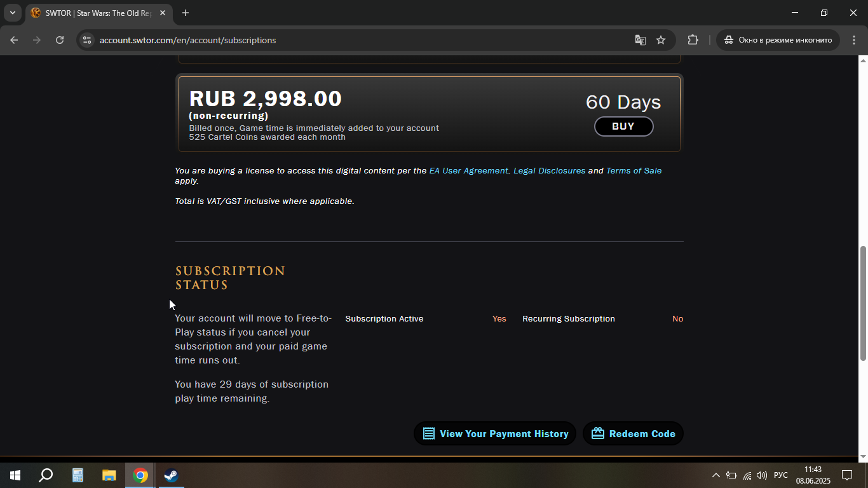Open new tab with plus button
Screen dimensions: 868x488
coord(186,13)
